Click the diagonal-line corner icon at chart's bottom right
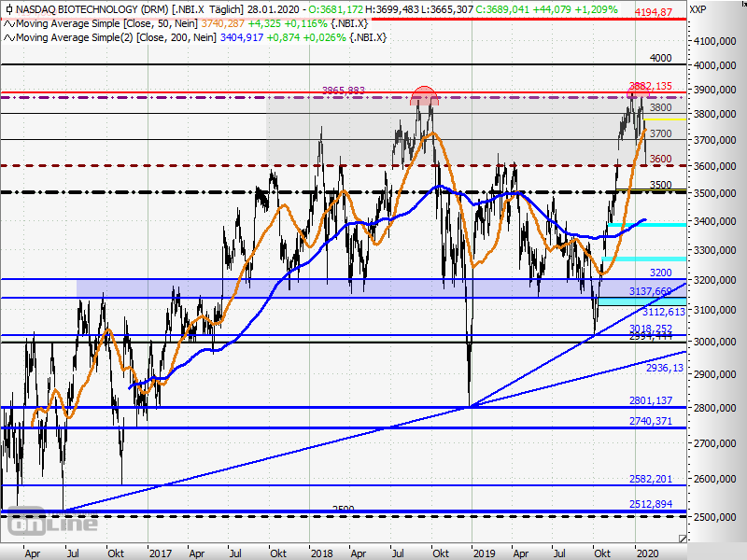 683,539
